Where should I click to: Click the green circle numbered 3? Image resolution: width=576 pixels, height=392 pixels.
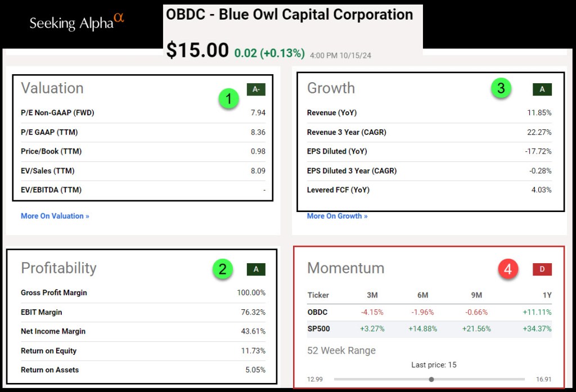pyautogui.click(x=501, y=88)
